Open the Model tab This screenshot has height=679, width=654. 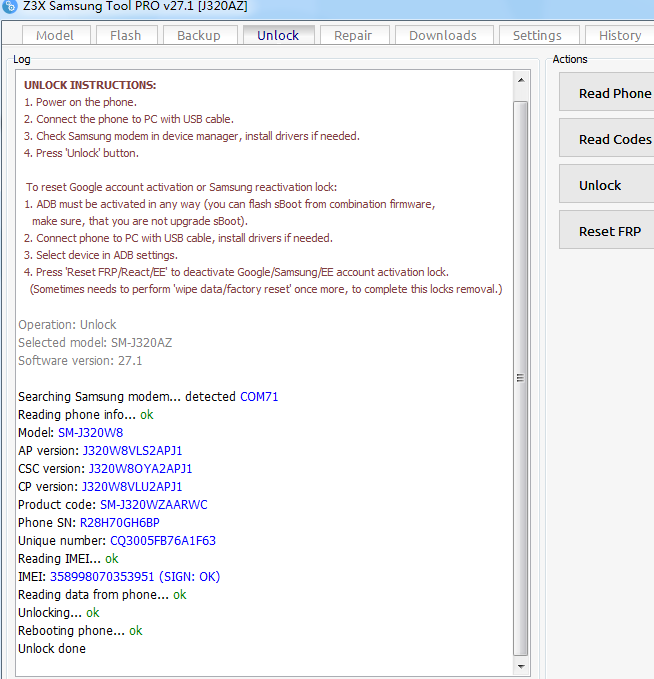coord(55,35)
